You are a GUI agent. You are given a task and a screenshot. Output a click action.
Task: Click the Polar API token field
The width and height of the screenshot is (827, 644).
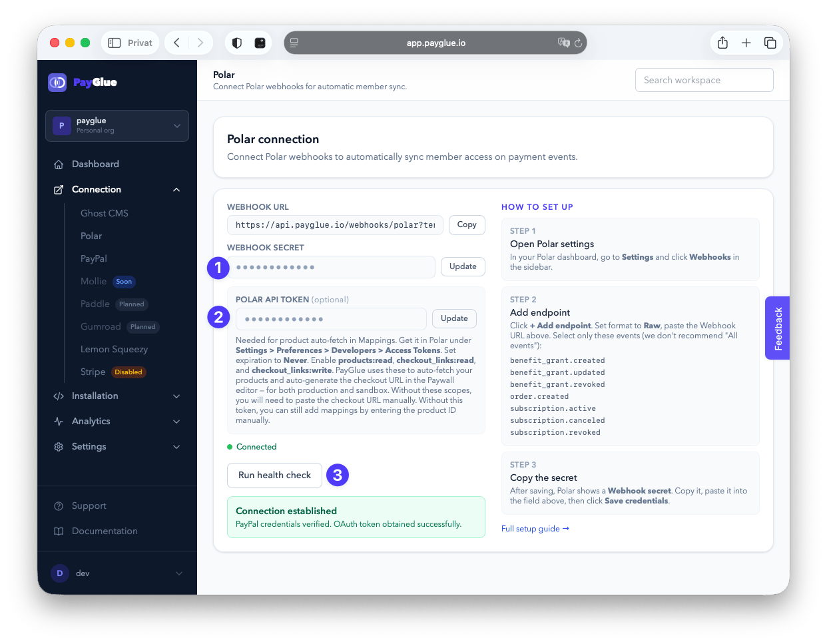331,319
